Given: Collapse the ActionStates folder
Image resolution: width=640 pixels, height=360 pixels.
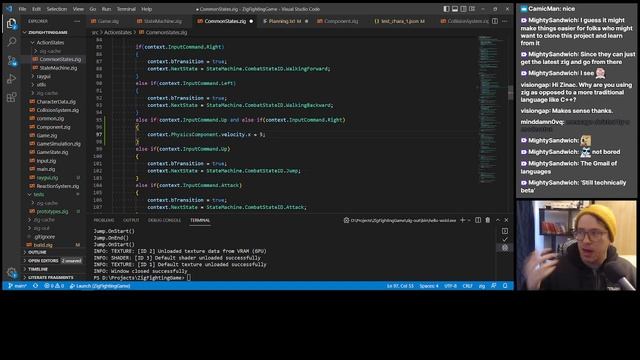Looking at the screenshot, I should tap(50, 42).
